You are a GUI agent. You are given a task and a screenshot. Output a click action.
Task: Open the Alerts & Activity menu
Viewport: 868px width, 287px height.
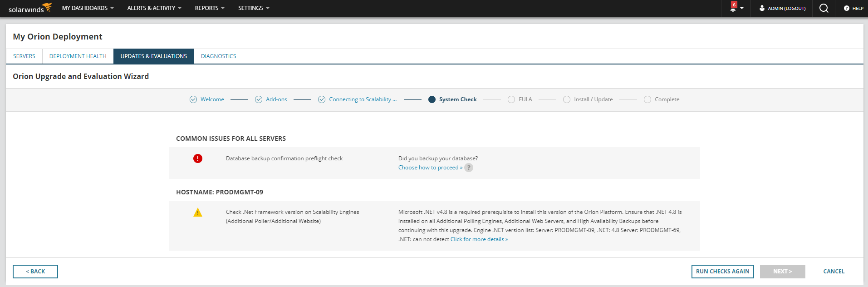tap(154, 8)
